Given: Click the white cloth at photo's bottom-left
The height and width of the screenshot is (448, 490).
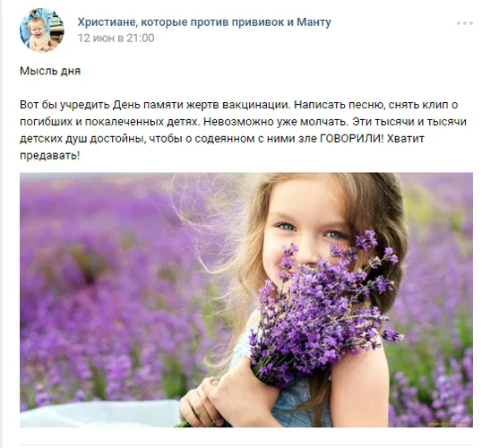Looking at the screenshot, I should (99, 413).
